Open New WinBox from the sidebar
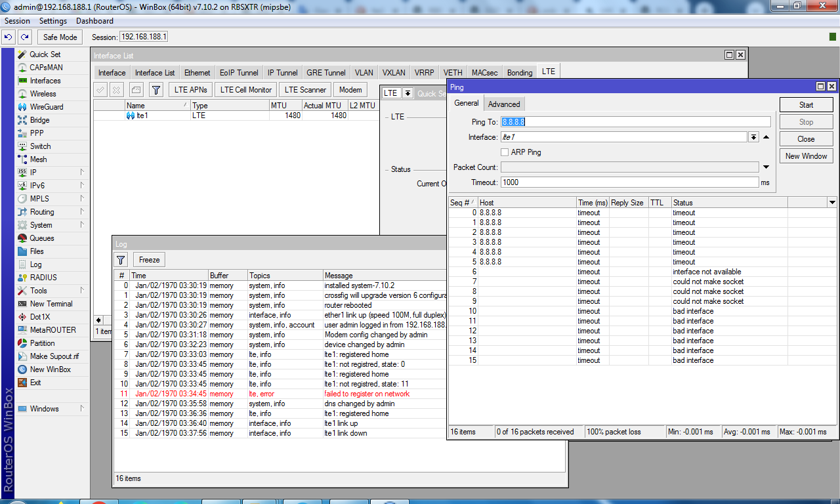The height and width of the screenshot is (504, 840). point(51,369)
